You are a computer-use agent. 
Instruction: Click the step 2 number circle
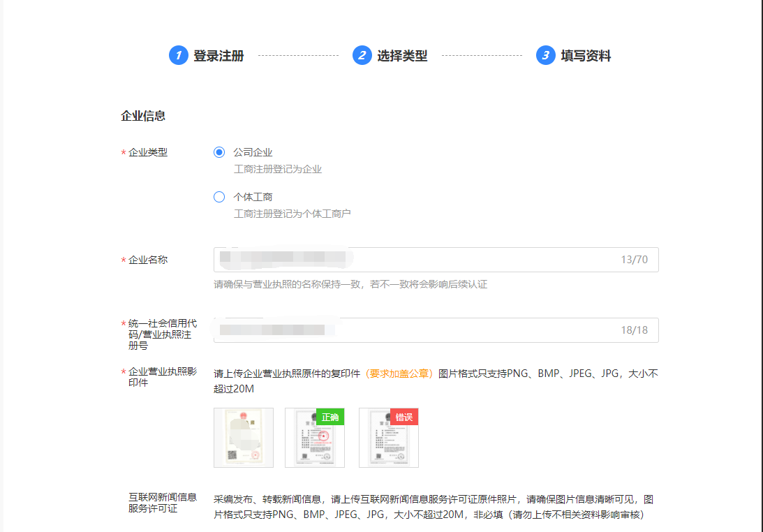pyautogui.click(x=362, y=56)
